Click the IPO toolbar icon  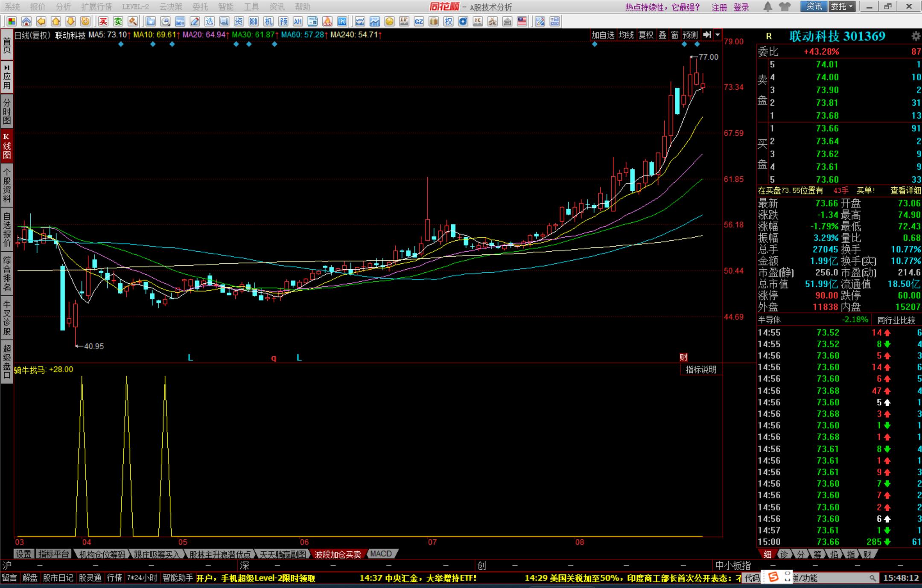[342, 21]
